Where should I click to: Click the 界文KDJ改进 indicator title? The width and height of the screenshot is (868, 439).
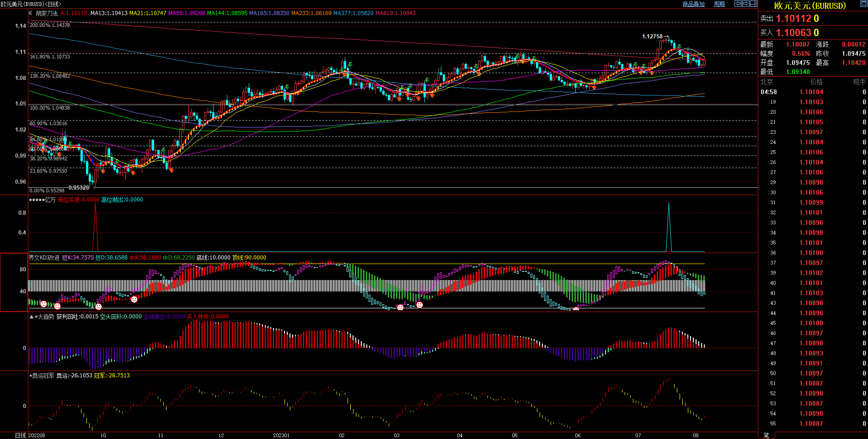pos(44,258)
